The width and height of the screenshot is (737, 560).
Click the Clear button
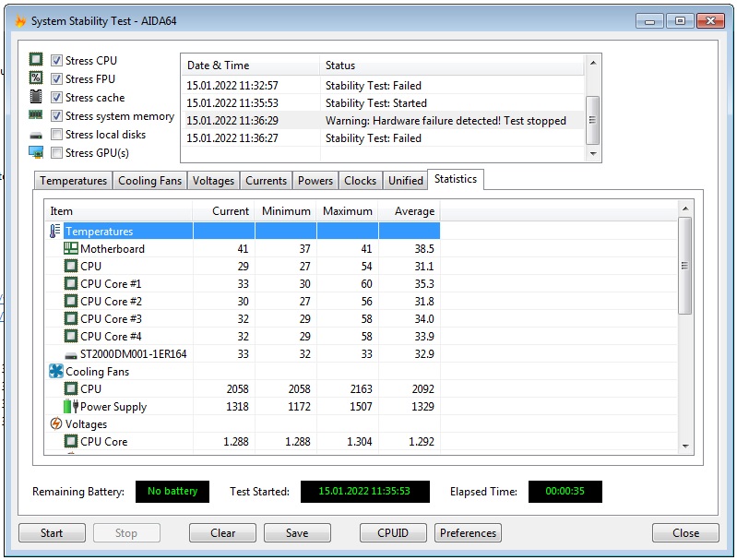click(223, 532)
